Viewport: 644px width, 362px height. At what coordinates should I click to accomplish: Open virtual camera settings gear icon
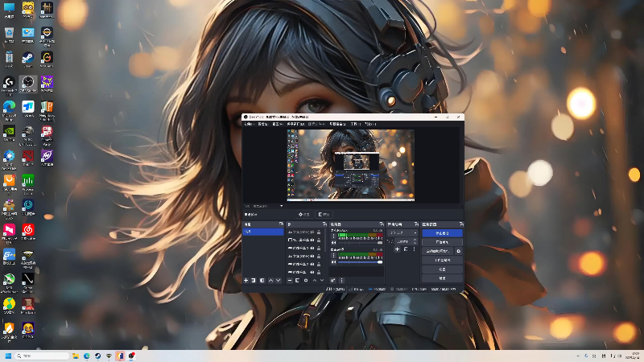tap(459, 251)
